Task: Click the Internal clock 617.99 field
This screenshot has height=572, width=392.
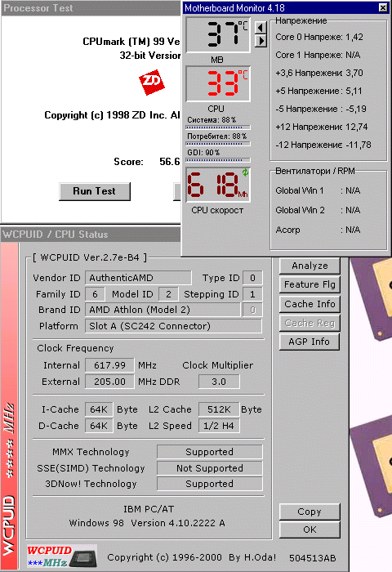Action: [x=109, y=365]
